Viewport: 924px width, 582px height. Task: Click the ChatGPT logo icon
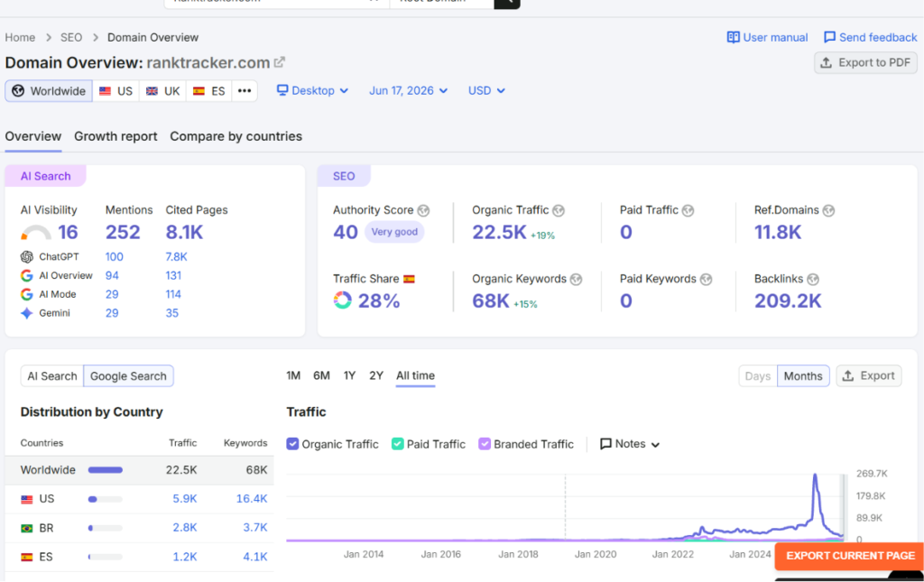(x=27, y=257)
